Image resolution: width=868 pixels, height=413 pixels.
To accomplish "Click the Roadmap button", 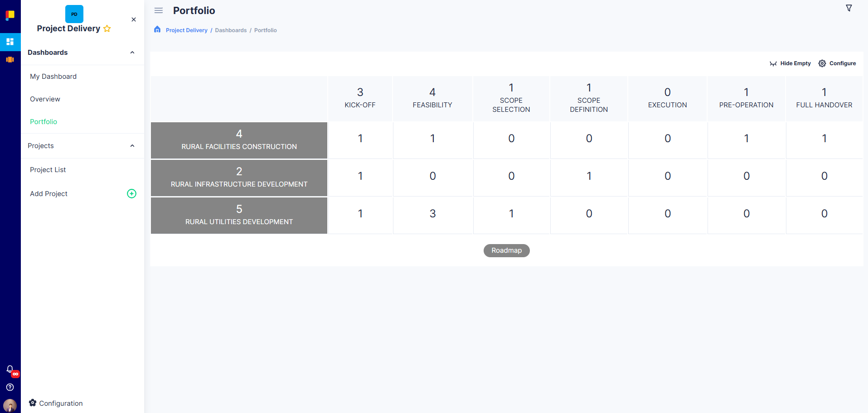I will click(506, 250).
